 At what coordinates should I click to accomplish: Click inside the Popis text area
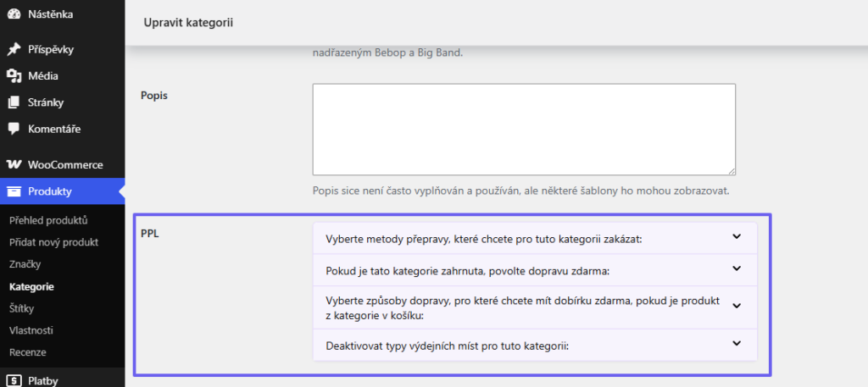coord(524,130)
